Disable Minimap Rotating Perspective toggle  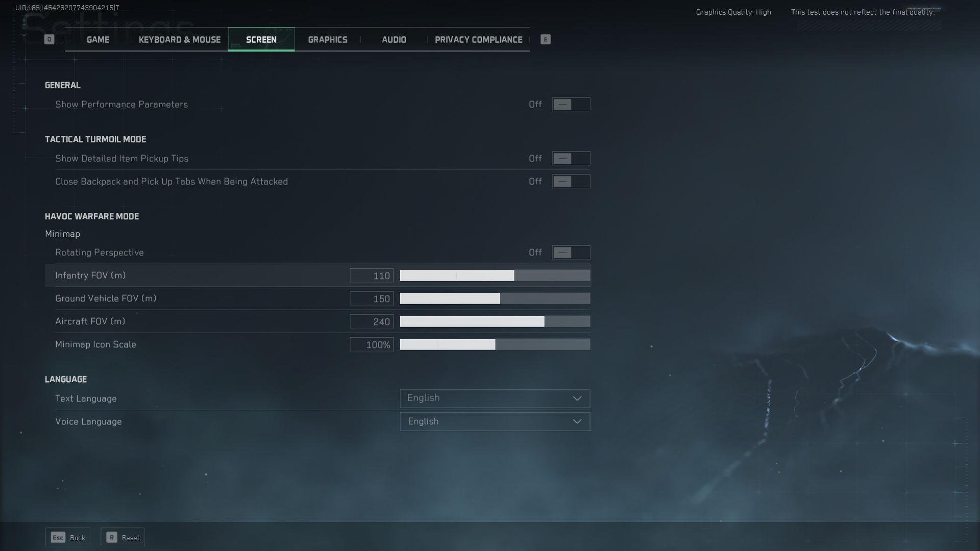tap(572, 253)
